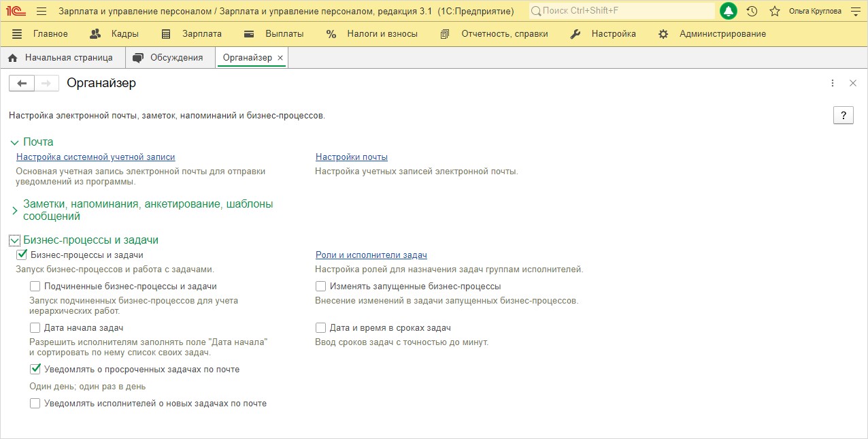Viewport: 868px width, 439px height.
Task: Open notifications bell icon
Action: point(729,11)
